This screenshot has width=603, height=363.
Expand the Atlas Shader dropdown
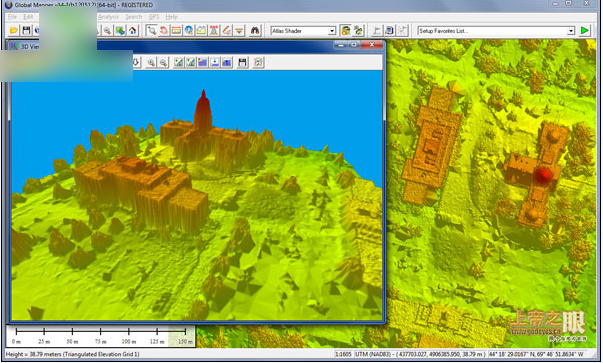click(x=331, y=31)
